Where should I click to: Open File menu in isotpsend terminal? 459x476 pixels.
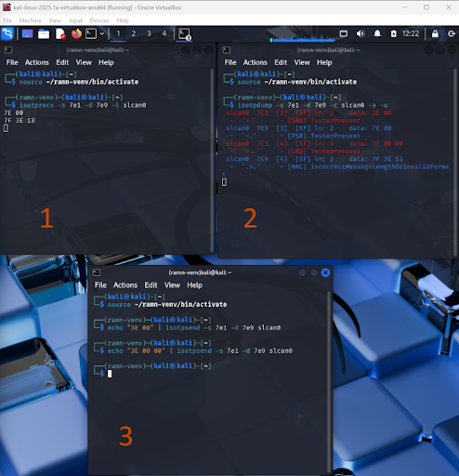[100, 284]
